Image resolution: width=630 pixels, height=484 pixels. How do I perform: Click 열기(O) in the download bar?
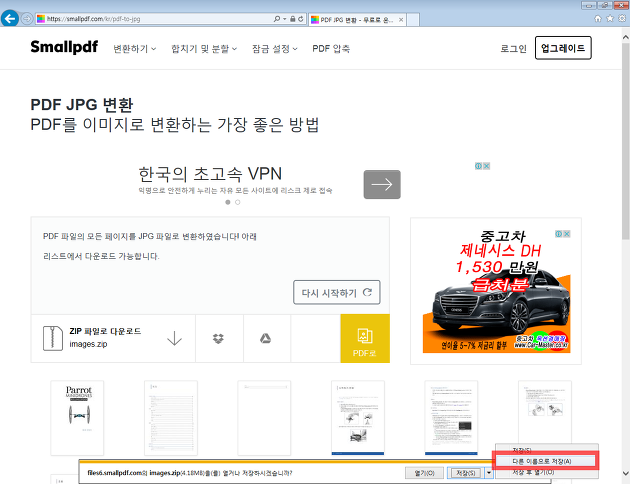[424, 473]
